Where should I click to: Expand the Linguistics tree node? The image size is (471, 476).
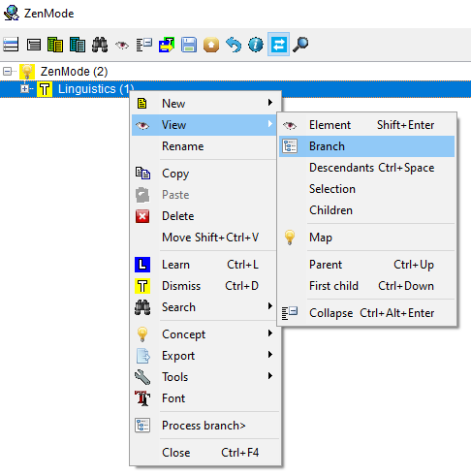tap(24, 88)
